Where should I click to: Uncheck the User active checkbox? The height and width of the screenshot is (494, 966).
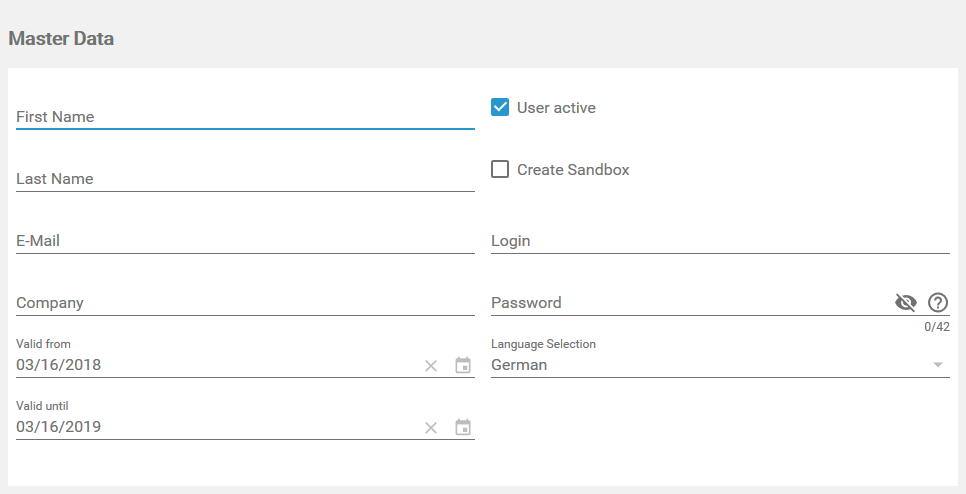click(500, 107)
